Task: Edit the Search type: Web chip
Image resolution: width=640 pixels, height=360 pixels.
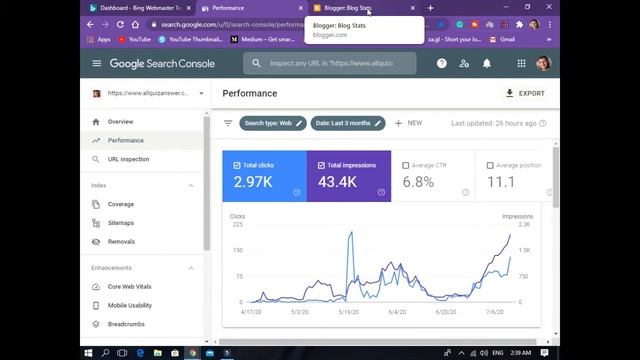Action: click(x=273, y=123)
